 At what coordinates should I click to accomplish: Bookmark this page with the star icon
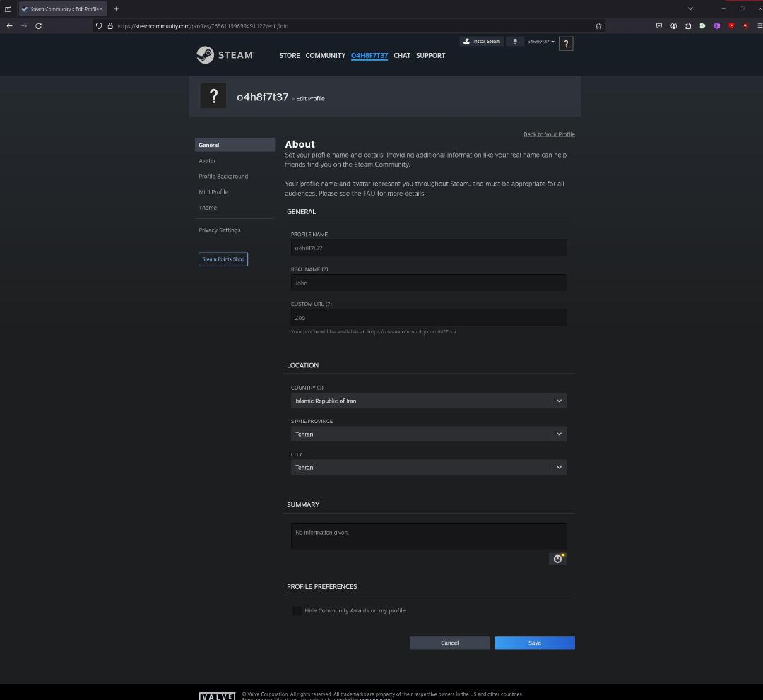tap(598, 25)
